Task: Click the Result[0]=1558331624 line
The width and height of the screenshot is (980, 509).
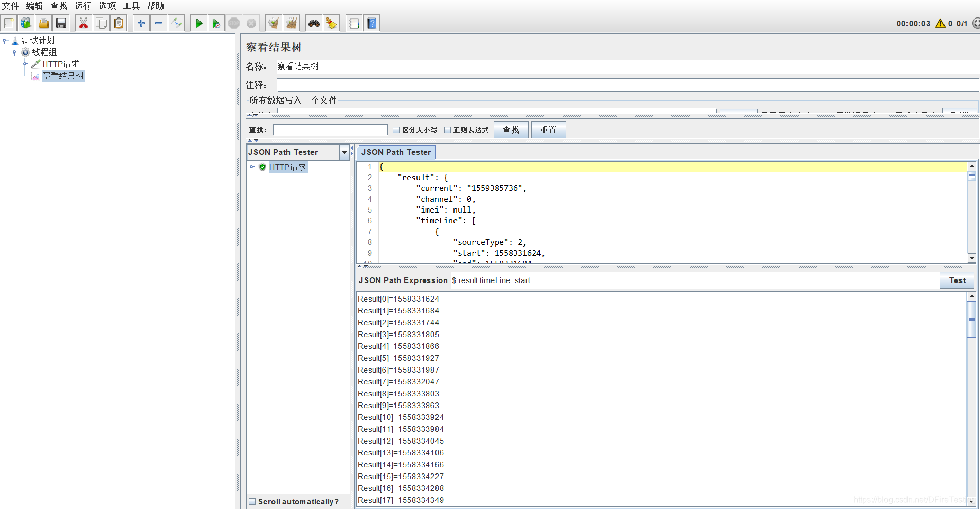Action: [x=398, y=299]
